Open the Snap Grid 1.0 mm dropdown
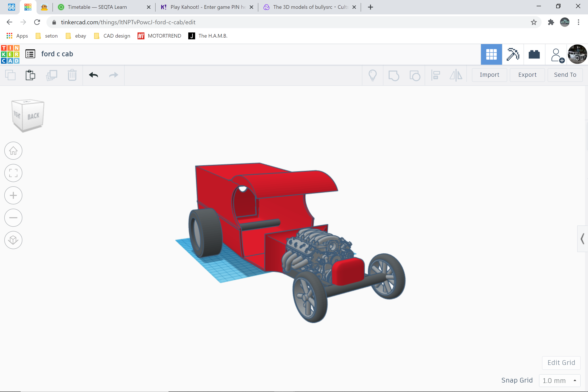The width and height of the screenshot is (588, 392). (559, 380)
